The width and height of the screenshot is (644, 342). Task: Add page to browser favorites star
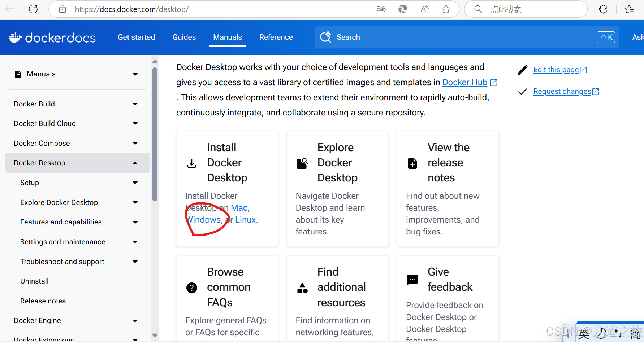point(446,9)
